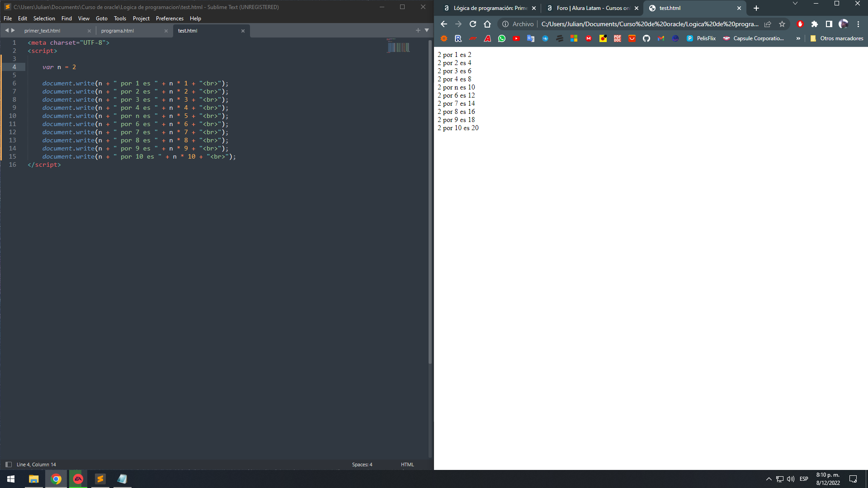Screen dimensions: 868x488
Task: Open Sublime Tools menu
Action: [120, 19]
